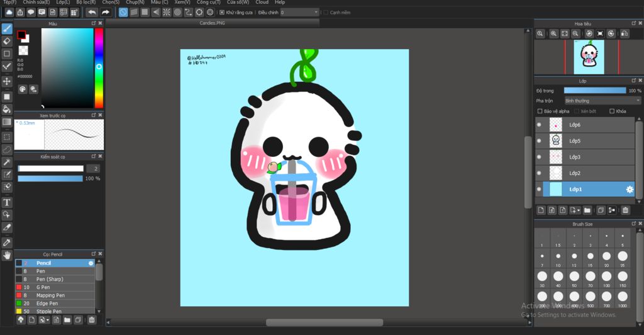Click the layer opacity Độ trong slider
644x335 pixels.
pyautogui.click(x=595, y=91)
